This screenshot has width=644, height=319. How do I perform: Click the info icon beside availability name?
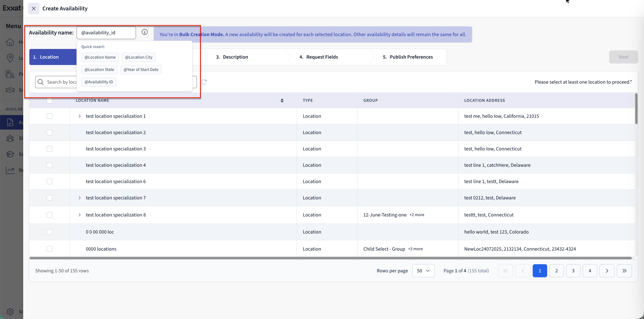[x=145, y=32]
